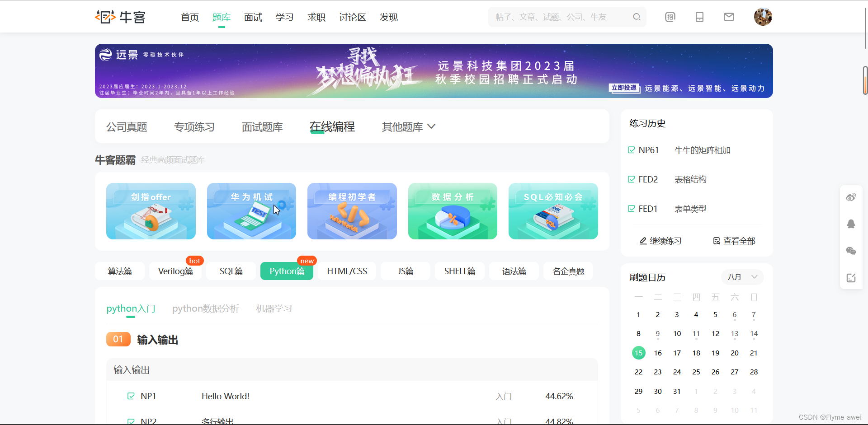This screenshot has height=425, width=868.
Task: Select day 15 in the calendar
Action: pyautogui.click(x=638, y=353)
